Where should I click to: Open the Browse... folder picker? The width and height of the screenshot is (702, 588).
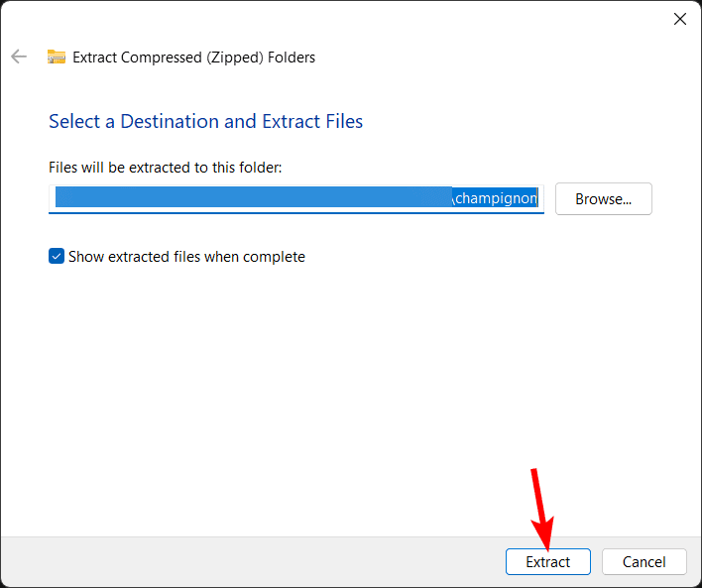(603, 198)
